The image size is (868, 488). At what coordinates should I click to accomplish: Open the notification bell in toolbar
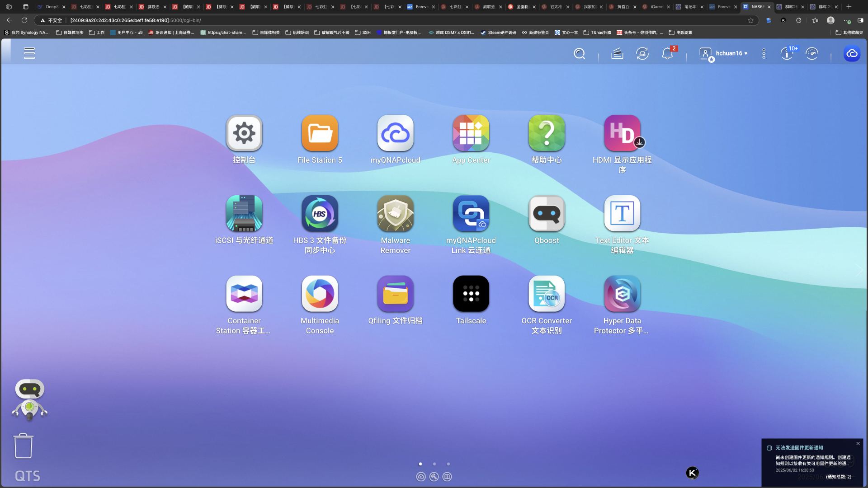pos(667,53)
